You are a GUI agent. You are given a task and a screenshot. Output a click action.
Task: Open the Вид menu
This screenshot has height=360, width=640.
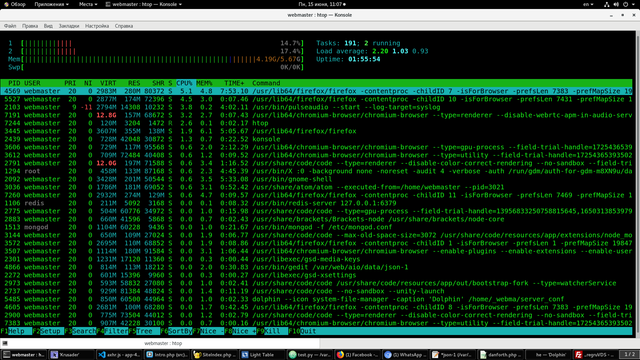click(x=48, y=26)
